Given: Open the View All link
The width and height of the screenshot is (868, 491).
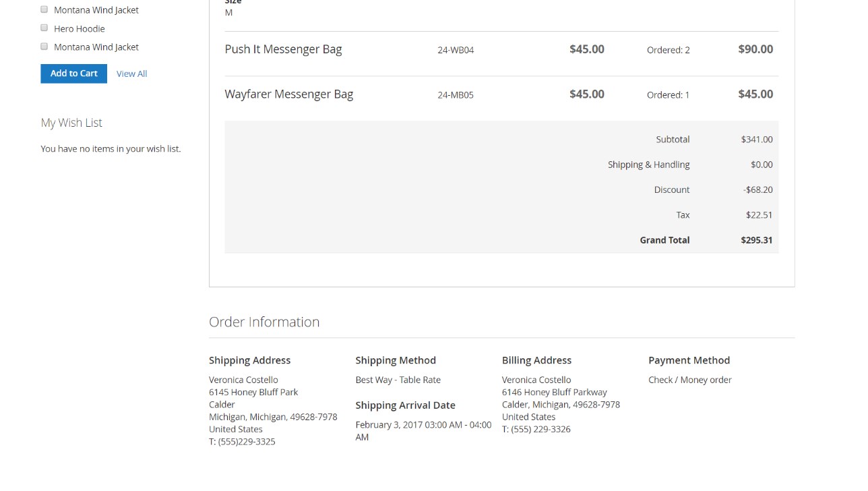Looking at the screenshot, I should 131,74.
